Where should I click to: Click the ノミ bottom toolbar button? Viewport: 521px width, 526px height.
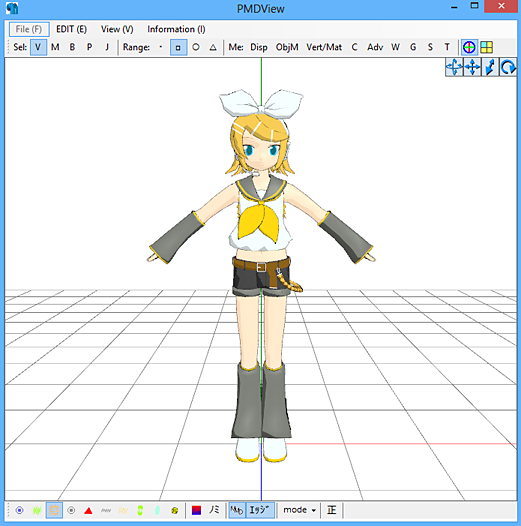(x=214, y=510)
